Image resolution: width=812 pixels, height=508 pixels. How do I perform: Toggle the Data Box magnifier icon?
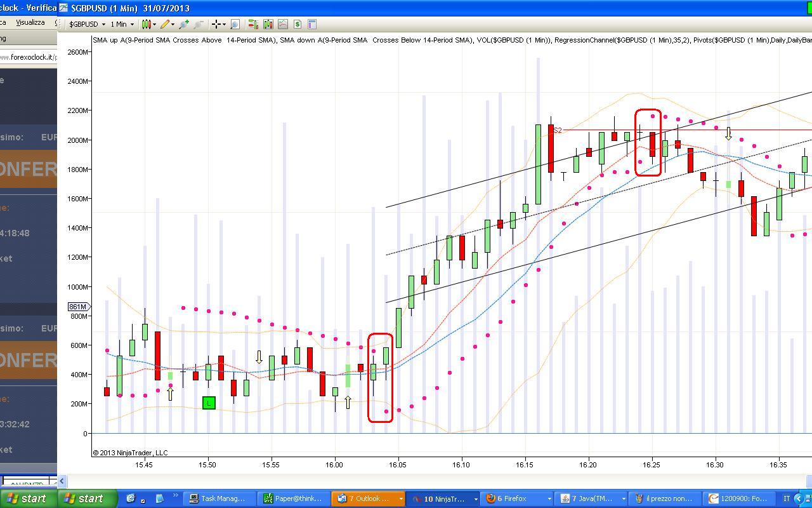point(235,24)
